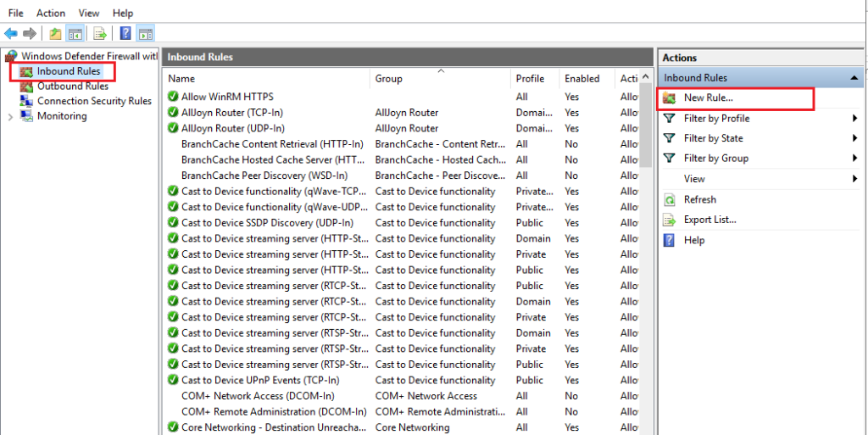Image resolution: width=868 pixels, height=435 pixels.
Task: Toggle the Show/Hide Action Pane icon
Action: [145, 34]
